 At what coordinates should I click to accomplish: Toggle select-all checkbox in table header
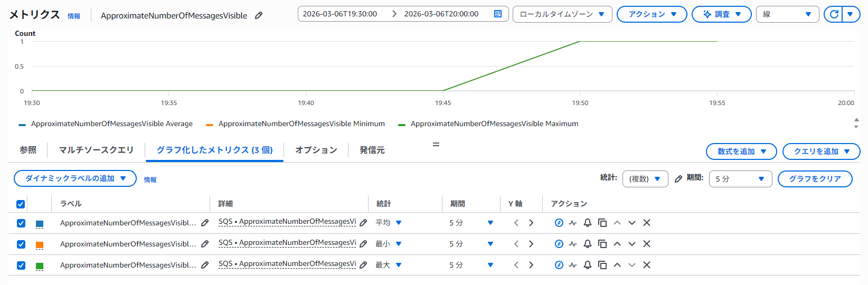pos(21,204)
